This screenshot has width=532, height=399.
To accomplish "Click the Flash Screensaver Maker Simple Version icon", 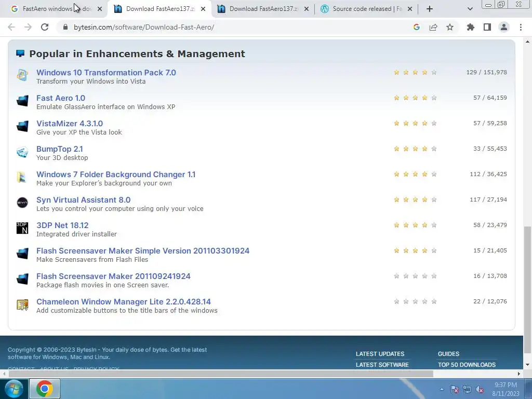I will (x=22, y=254).
